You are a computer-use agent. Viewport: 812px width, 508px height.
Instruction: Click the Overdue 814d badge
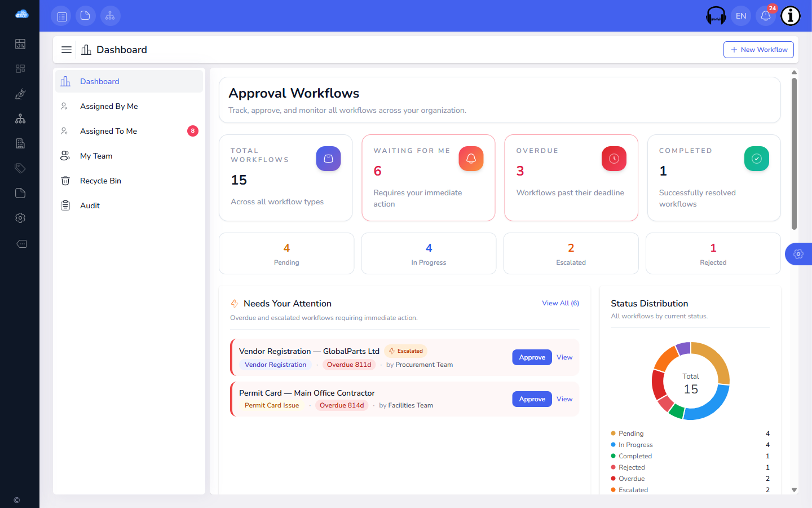point(342,405)
